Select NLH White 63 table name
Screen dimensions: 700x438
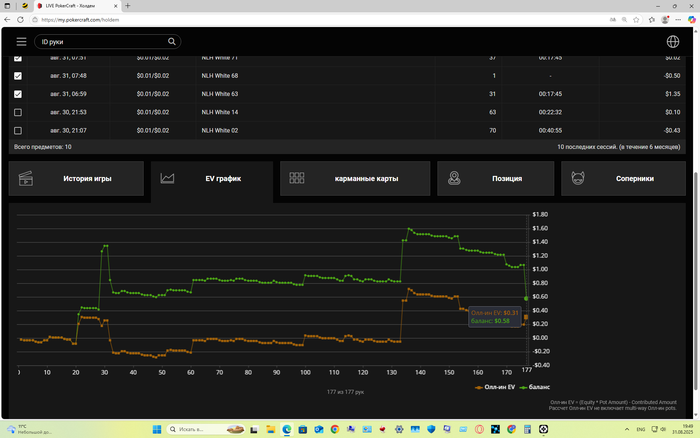tap(220, 94)
